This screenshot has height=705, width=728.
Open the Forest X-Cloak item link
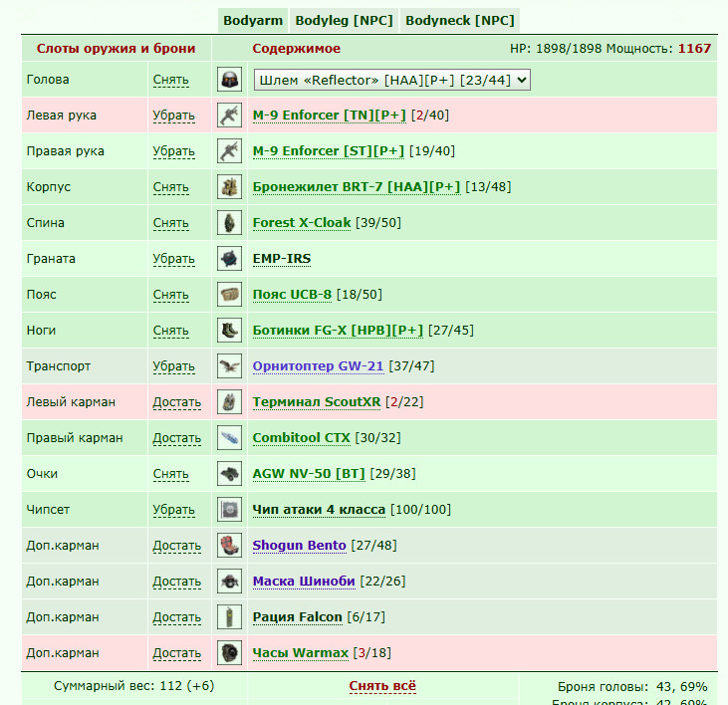point(302,223)
